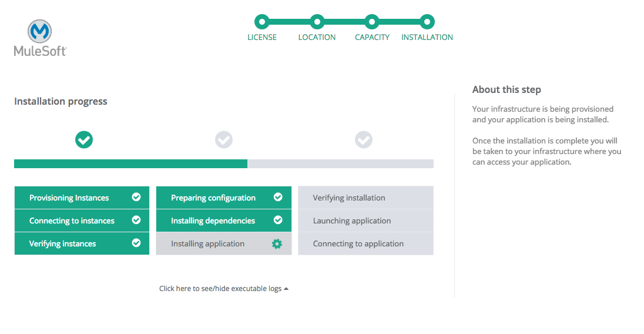Click the Verifying installation step box
The image size is (644, 334).
pos(365,198)
